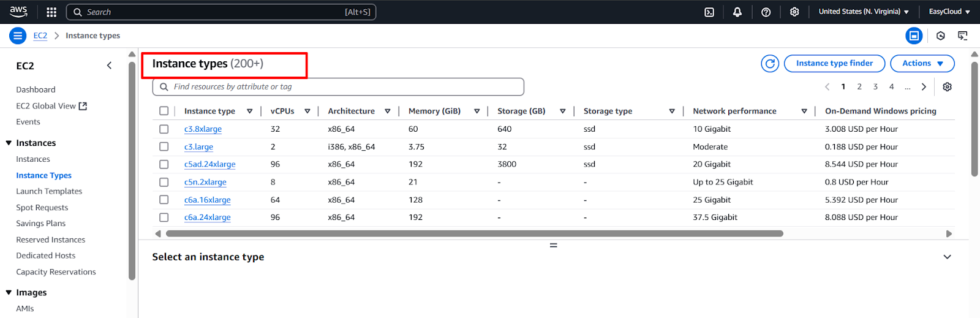Expand the Select an instance type panel
The image size is (980, 318).
click(947, 257)
